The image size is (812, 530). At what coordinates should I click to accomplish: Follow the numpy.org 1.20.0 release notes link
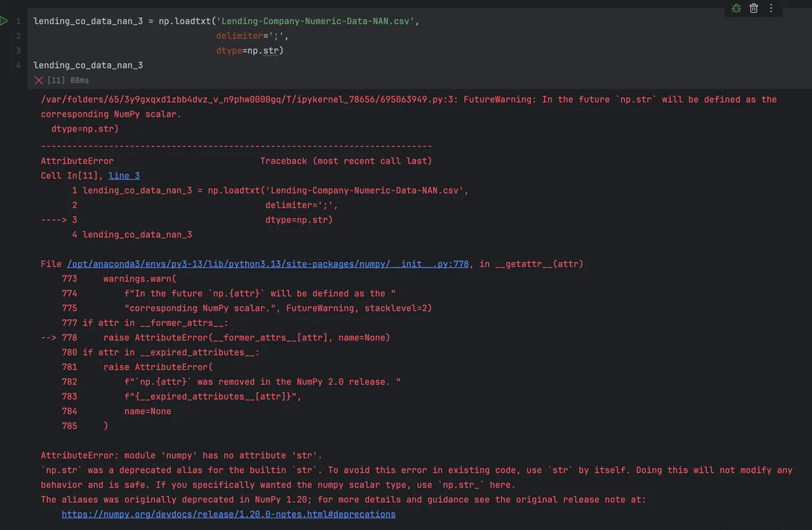(x=228, y=514)
